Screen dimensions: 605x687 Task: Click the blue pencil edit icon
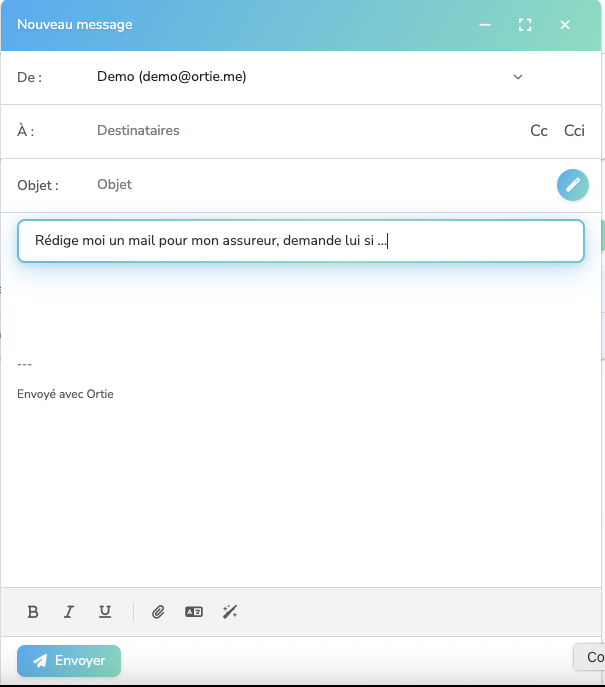coord(573,185)
